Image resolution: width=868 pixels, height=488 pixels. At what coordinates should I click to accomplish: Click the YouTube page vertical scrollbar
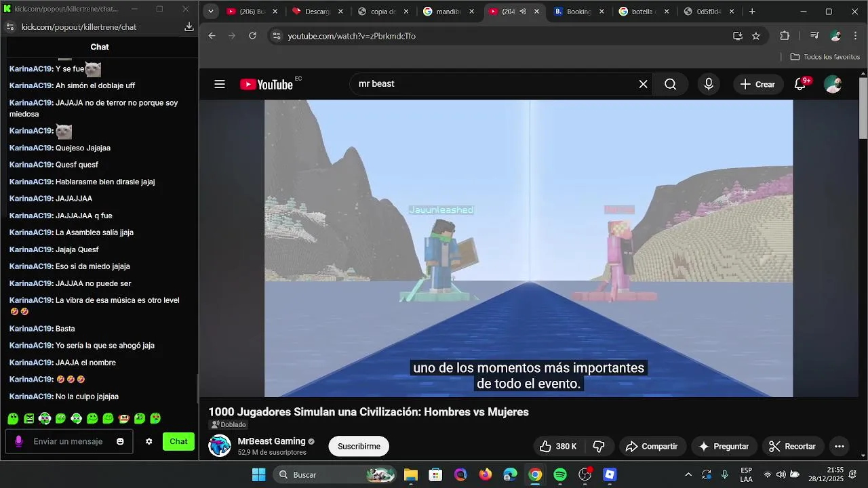863,108
